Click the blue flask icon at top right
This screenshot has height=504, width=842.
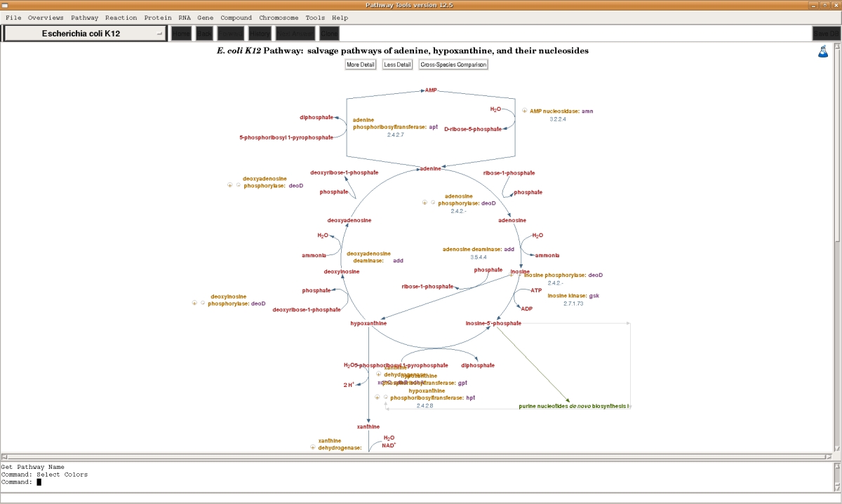[x=823, y=51]
